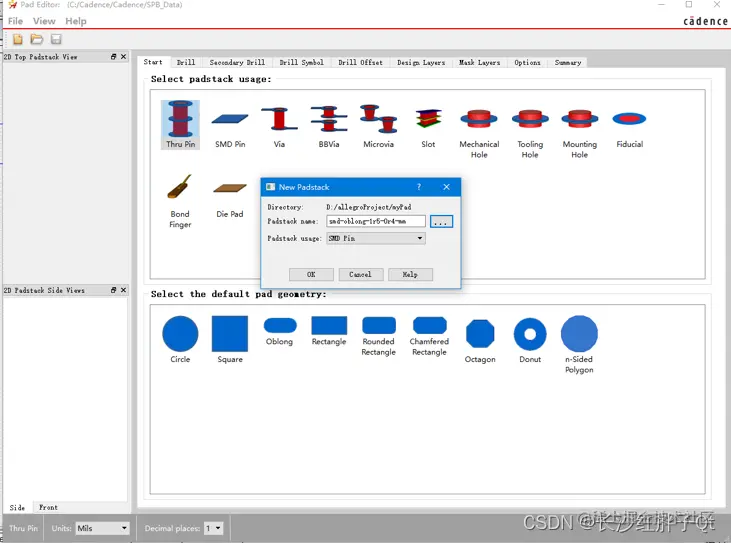
Task: Select the Thru Pin padstack usage
Action: [180, 124]
